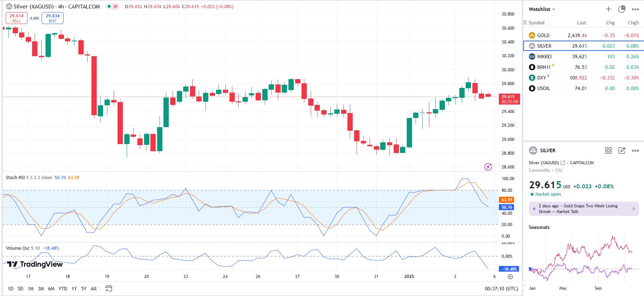Open the note edit icon in SILVER panel
Viewport: 644px width, 296px height.
tap(622, 150)
